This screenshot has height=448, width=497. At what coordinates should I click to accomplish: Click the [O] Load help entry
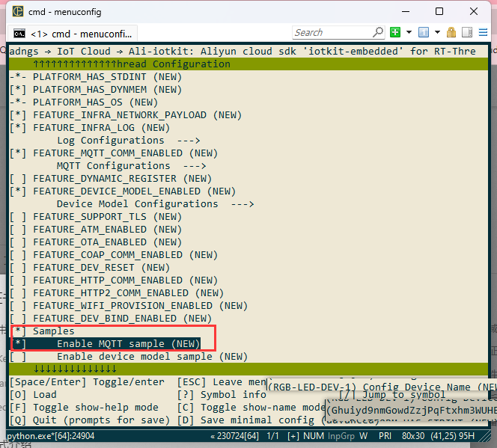click(33, 395)
